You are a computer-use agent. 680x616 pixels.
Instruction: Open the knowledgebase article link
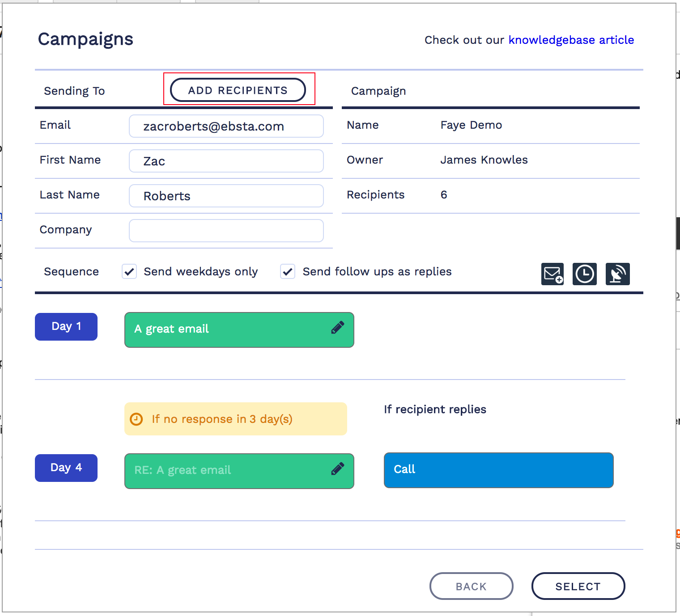pos(571,40)
